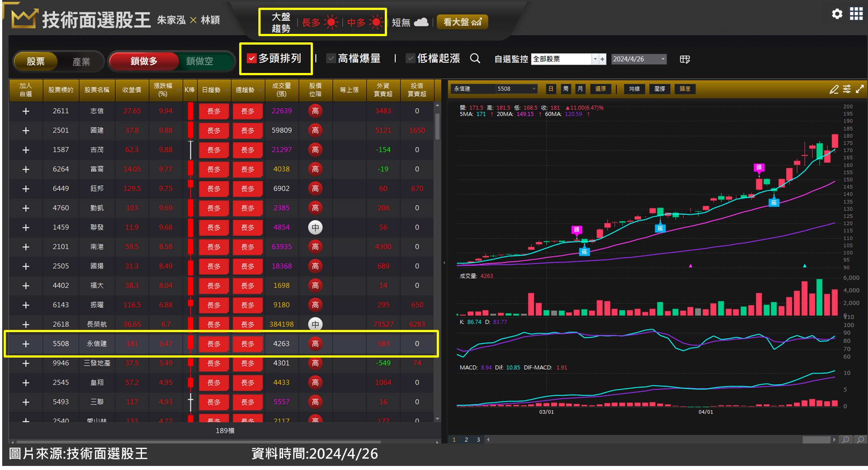Expand chart to full screen
The width and height of the screenshot is (868, 470).
point(860,89)
